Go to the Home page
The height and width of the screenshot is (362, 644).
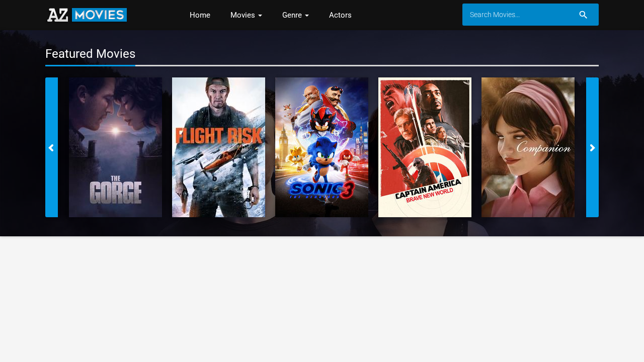click(x=200, y=15)
